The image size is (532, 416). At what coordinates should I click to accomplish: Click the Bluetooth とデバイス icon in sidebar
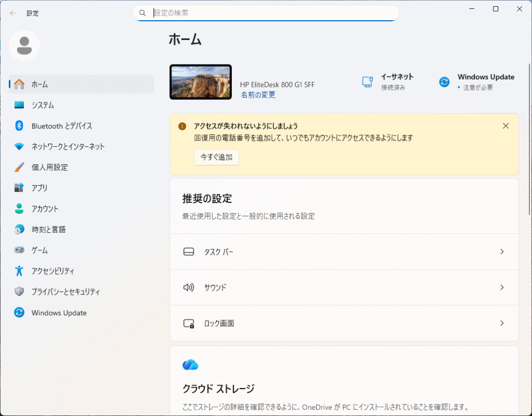point(19,126)
